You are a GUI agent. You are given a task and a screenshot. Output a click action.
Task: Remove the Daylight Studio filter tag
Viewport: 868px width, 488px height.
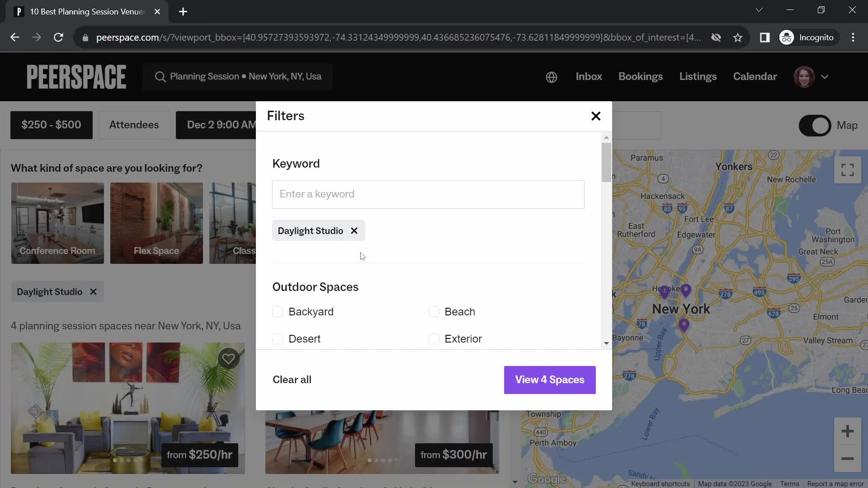(354, 230)
